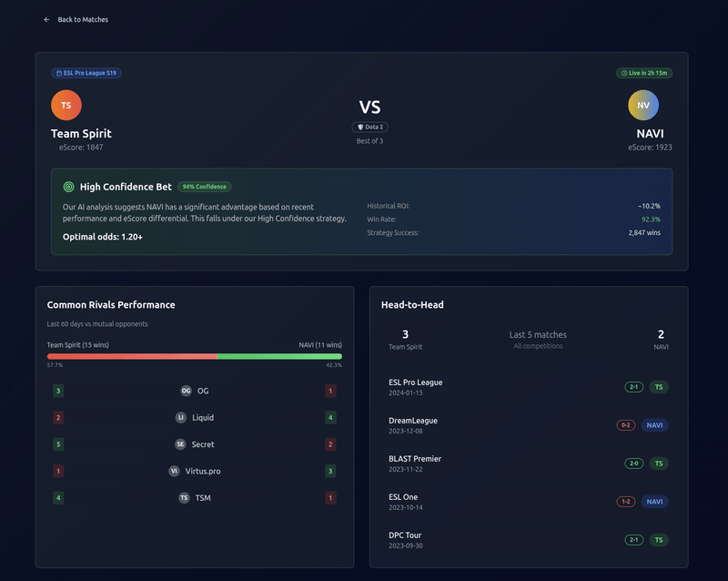The width and height of the screenshot is (728, 581).
Task: Click the NAVI winner tag for DreamLeague
Action: coord(654,425)
